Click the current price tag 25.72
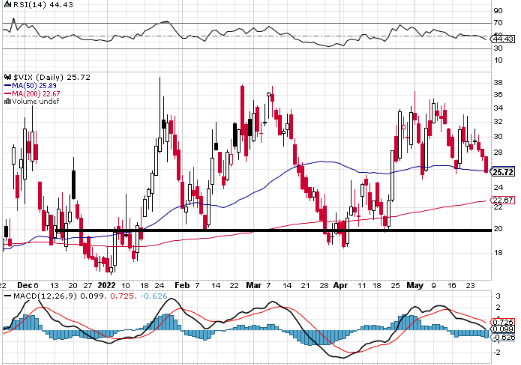521x365 pixels. point(503,172)
